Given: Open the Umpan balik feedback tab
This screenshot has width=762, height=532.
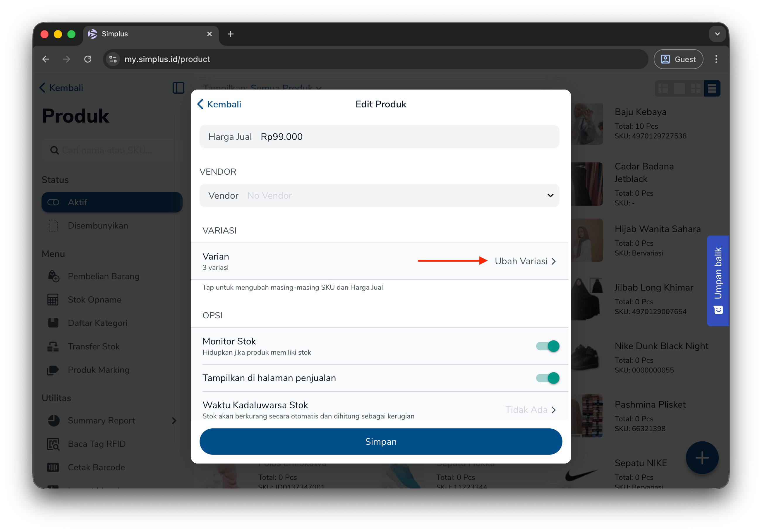Looking at the screenshot, I should (718, 281).
